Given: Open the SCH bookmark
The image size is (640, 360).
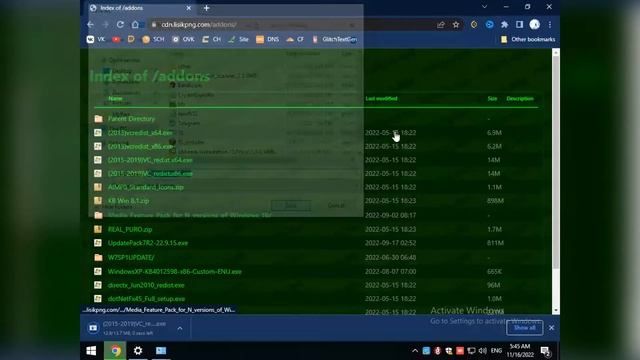Looking at the screenshot, I should 153,39.
